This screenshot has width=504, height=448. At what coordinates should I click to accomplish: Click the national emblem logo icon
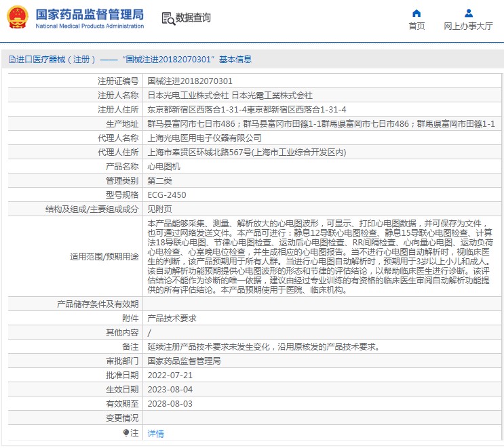tap(17, 18)
